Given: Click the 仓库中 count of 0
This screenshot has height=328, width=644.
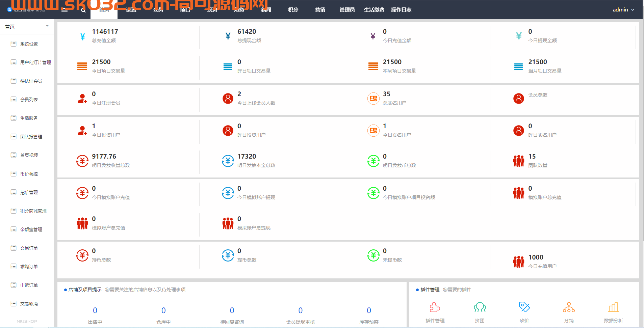Looking at the screenshot, I should pos(163,310).
